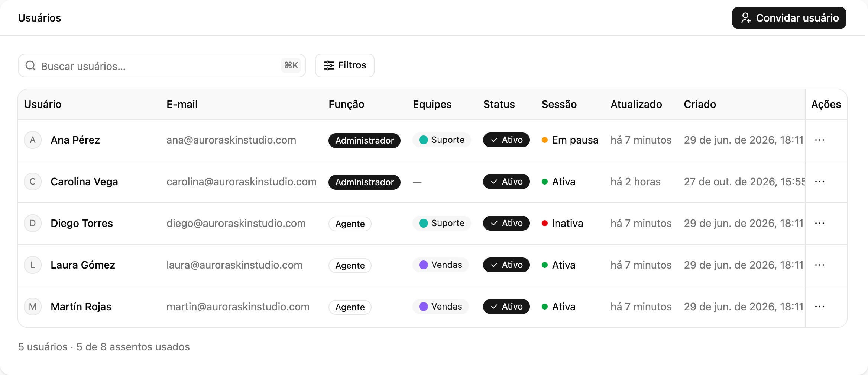Screen dimensions: 868x375
Task: Sort by the Função column header
Action: pos(346,105)
